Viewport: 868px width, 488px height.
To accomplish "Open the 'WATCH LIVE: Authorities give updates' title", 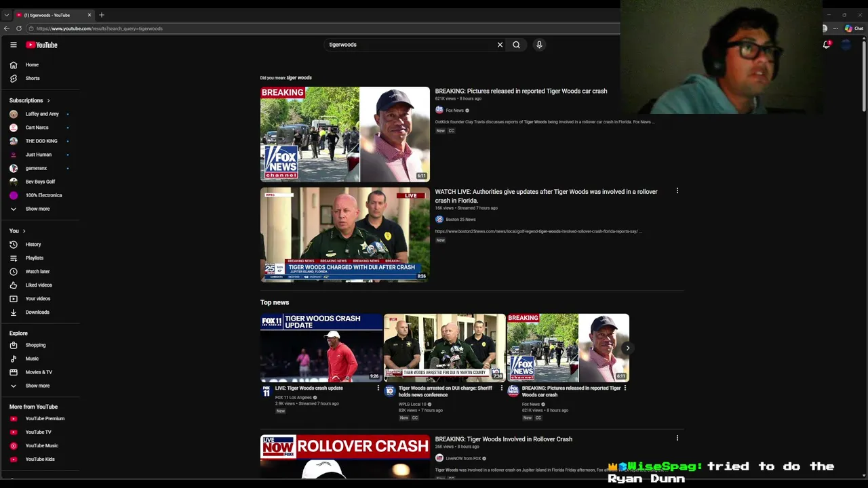I will click(x=546, y=196).
